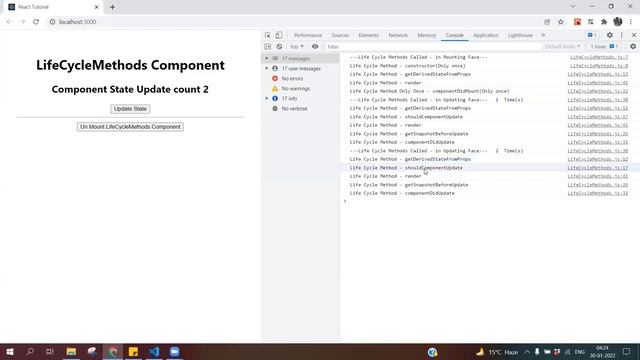Viewport: 640px width, 360px height.
Task: Switch to the Lighthouse tab
Action: [x=520, y=35]
